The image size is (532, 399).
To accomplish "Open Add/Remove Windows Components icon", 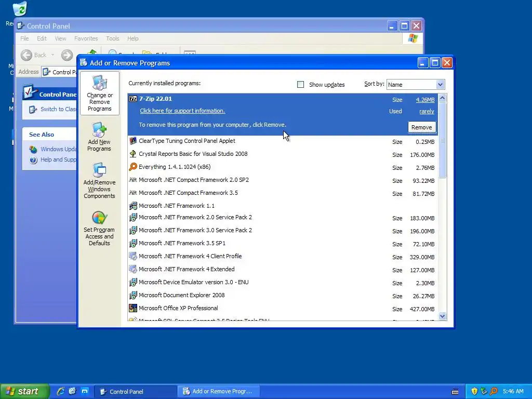I will point(99,180).
